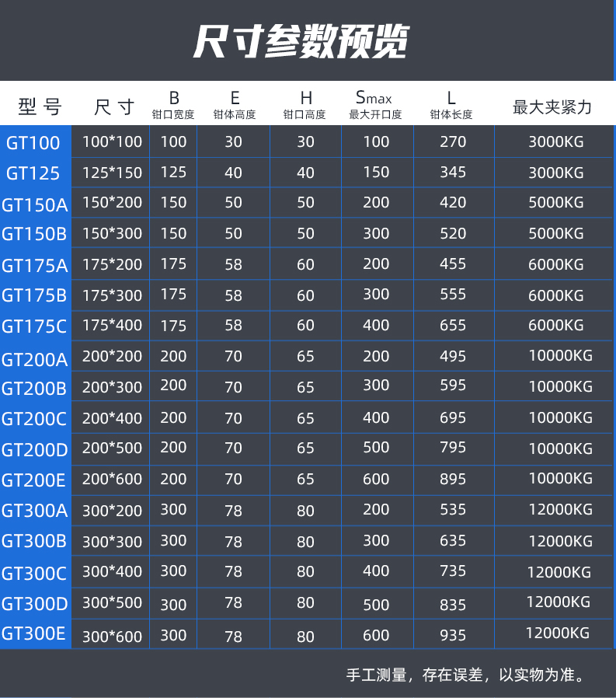
Task: Click the 125*150 size cell
Action: click(x=113, y=173)
